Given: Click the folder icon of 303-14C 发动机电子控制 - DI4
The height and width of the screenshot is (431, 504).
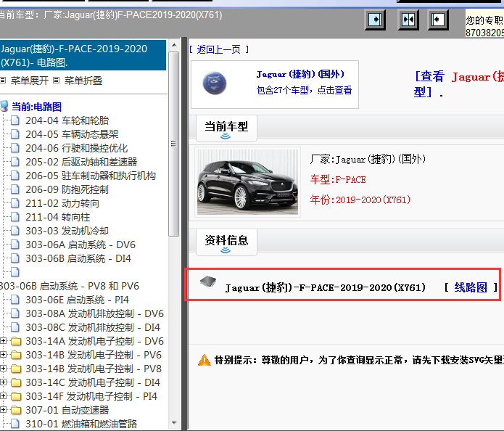Looking at the screenshot, I should coord(16,383).
